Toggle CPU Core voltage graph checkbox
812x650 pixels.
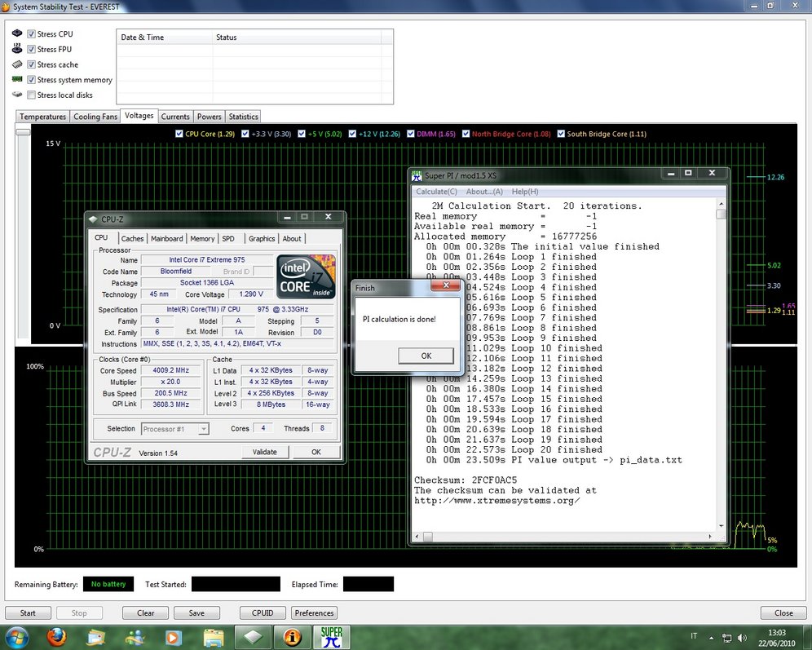point(179,134)
